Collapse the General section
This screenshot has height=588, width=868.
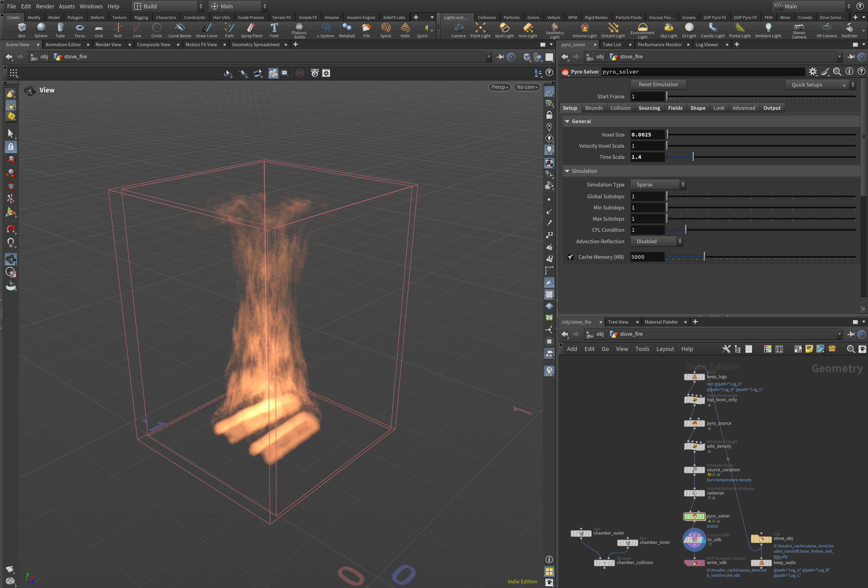point(567,121)
